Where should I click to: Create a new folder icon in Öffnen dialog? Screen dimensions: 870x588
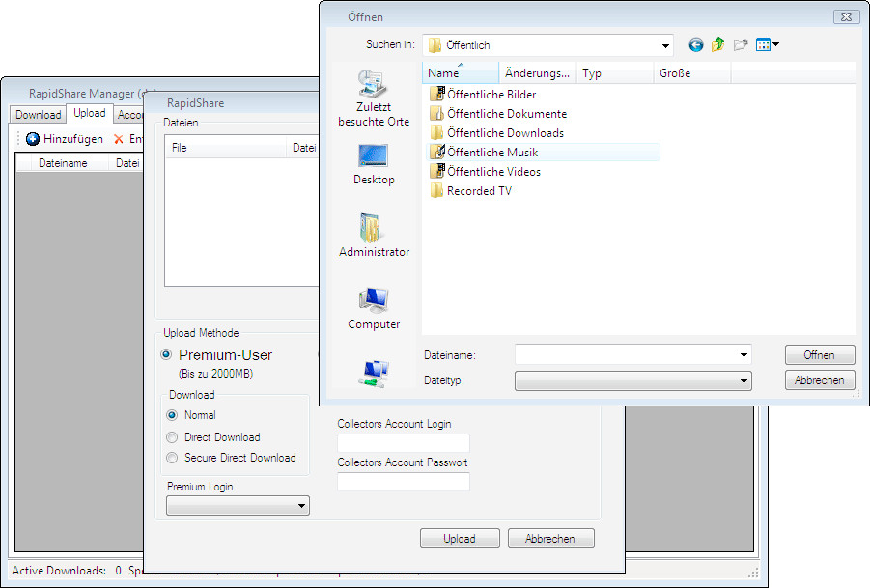click(x=741, y=45)
